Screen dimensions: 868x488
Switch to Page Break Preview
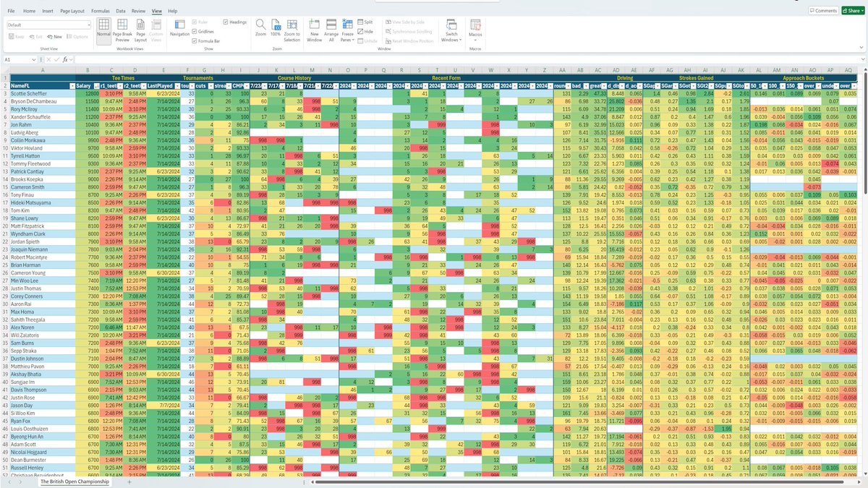122,31
